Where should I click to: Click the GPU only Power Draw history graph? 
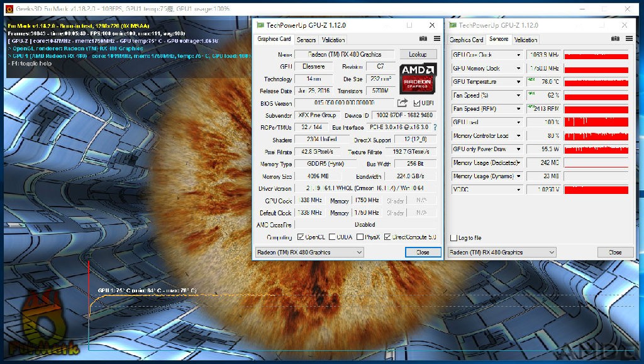596,149
